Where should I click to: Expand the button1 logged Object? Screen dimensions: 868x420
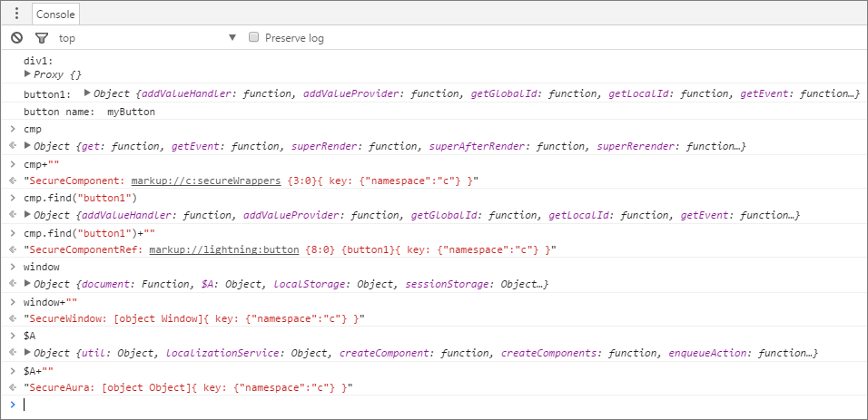(x=87, y=93)
